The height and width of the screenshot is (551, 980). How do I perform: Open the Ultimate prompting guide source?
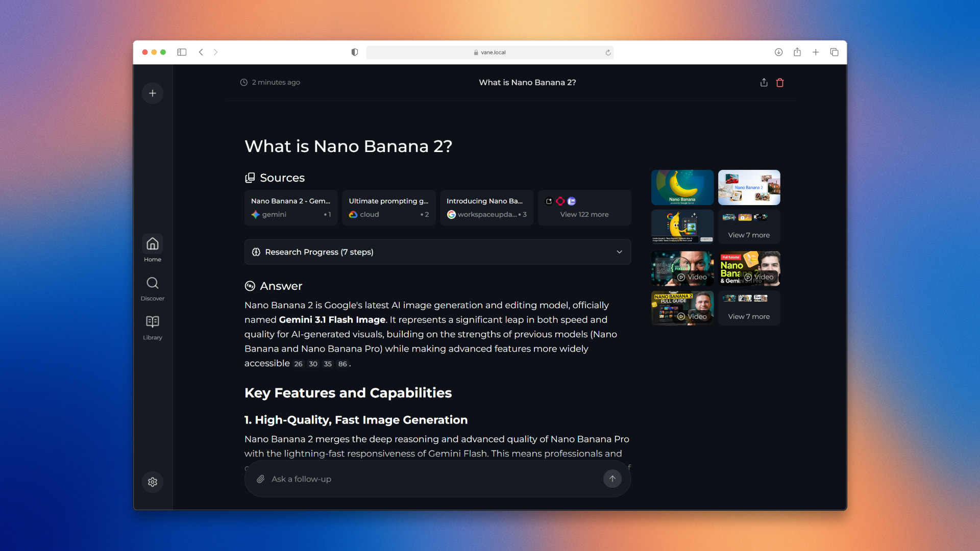[x=388, y=208]
